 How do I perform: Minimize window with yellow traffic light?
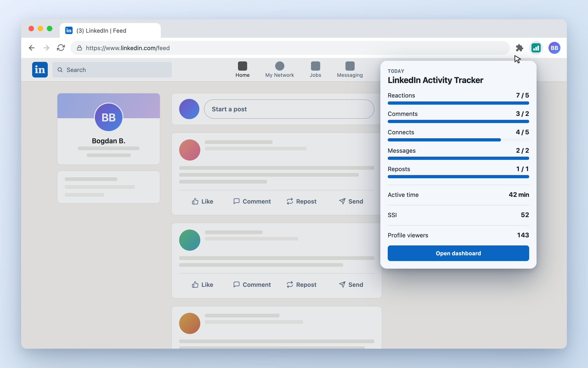click(40, 29)
